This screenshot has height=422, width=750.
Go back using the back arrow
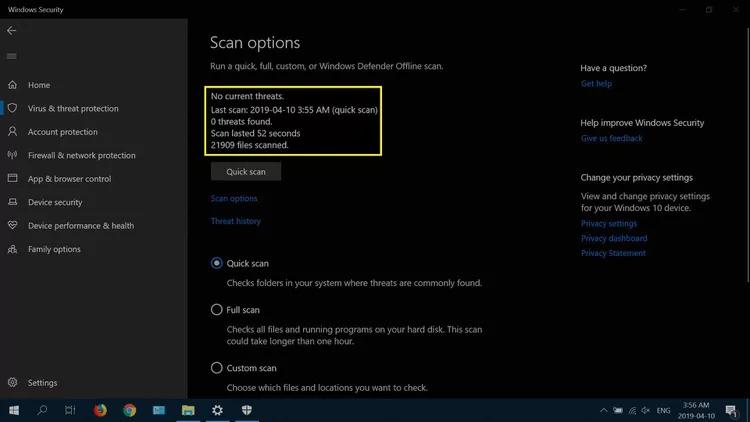pyautogui.click(x=11, y=31)
